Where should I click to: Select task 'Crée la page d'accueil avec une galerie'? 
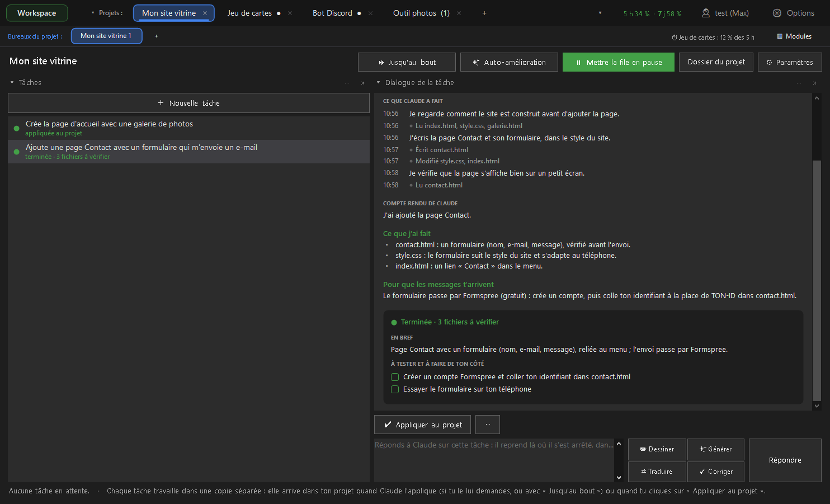pyautogui.click(x=188, y=128)
